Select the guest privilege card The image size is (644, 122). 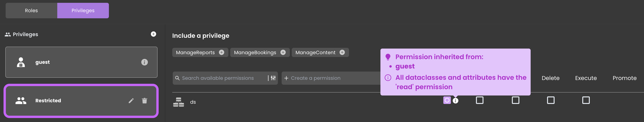pos(81,62)
